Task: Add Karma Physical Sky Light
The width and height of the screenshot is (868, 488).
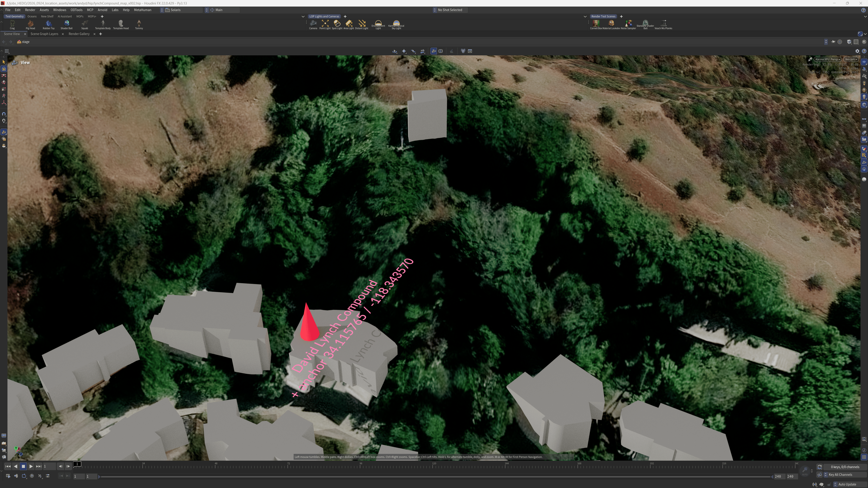Action: click(x=396, y=24)
